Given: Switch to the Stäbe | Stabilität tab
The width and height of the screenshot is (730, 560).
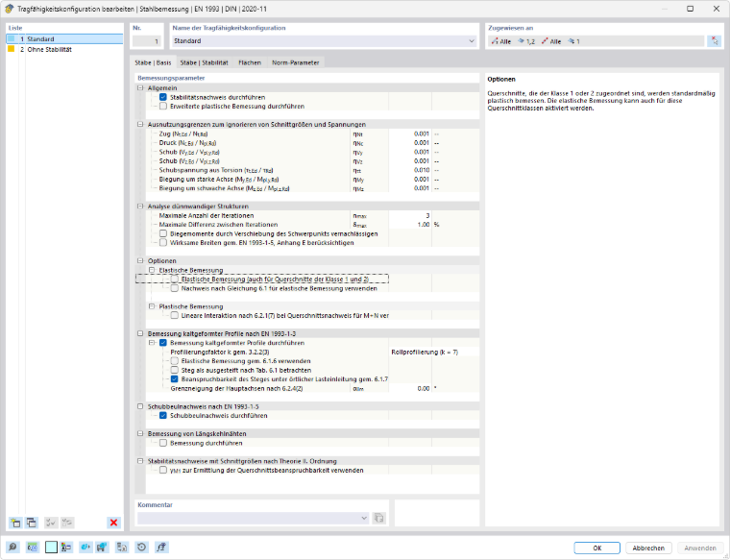Looking at the screenshot, I should [x=204, y=62].
